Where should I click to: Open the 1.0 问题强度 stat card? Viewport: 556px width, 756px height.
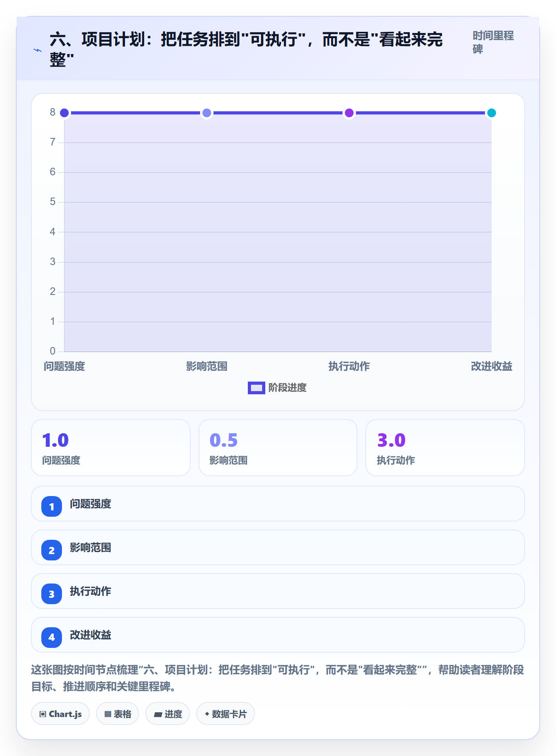point(111,448)
